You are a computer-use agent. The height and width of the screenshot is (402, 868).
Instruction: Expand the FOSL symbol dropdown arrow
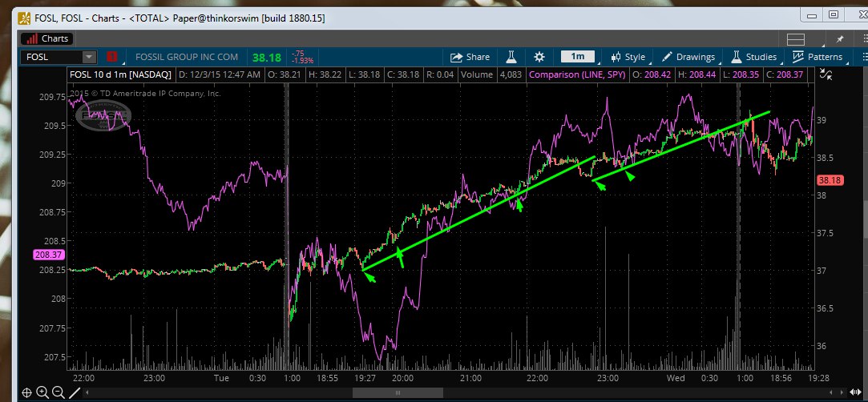coord(89,57)
